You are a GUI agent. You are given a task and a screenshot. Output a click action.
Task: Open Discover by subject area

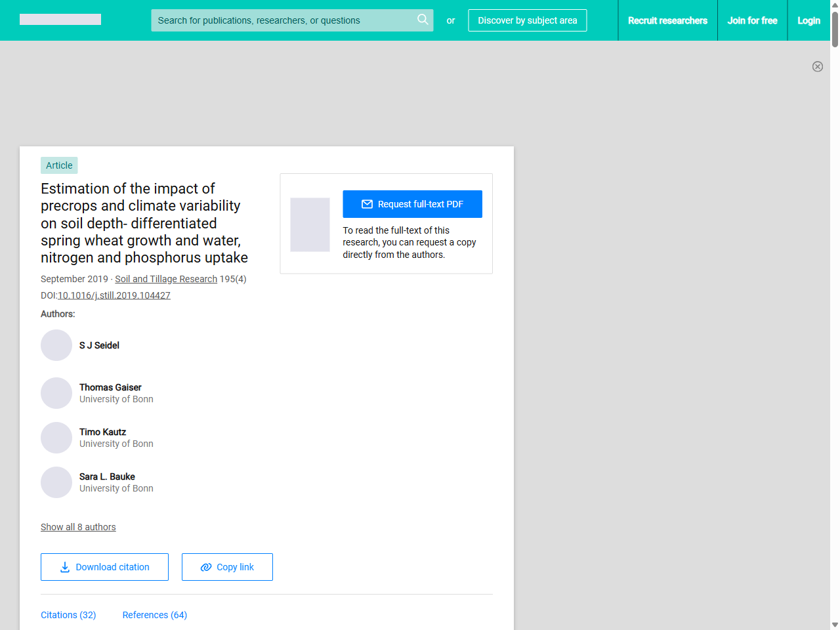(527, 20)
